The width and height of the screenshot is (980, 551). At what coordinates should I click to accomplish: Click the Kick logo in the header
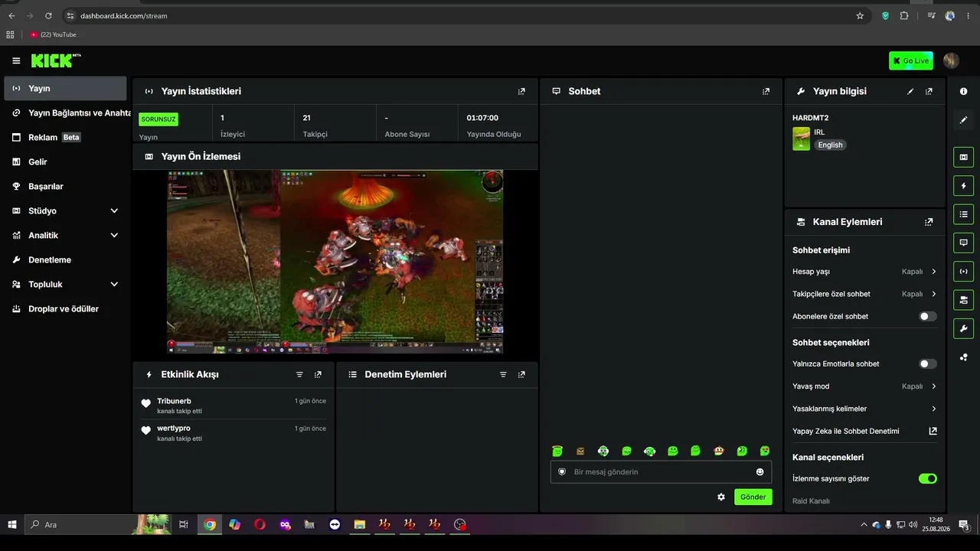click(x=55, y=60)
